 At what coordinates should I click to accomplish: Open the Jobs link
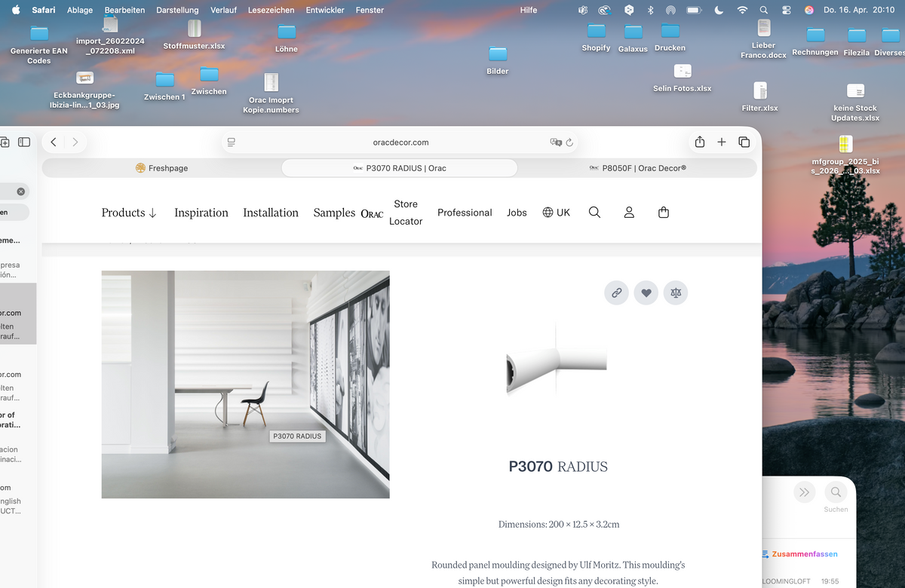(x=517, y=213)
